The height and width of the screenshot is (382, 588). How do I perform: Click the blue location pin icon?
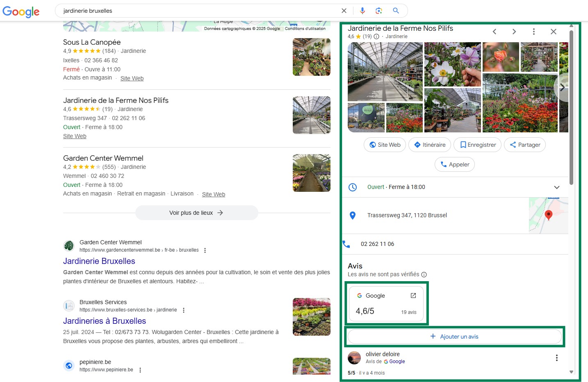[x=353, y=215]
